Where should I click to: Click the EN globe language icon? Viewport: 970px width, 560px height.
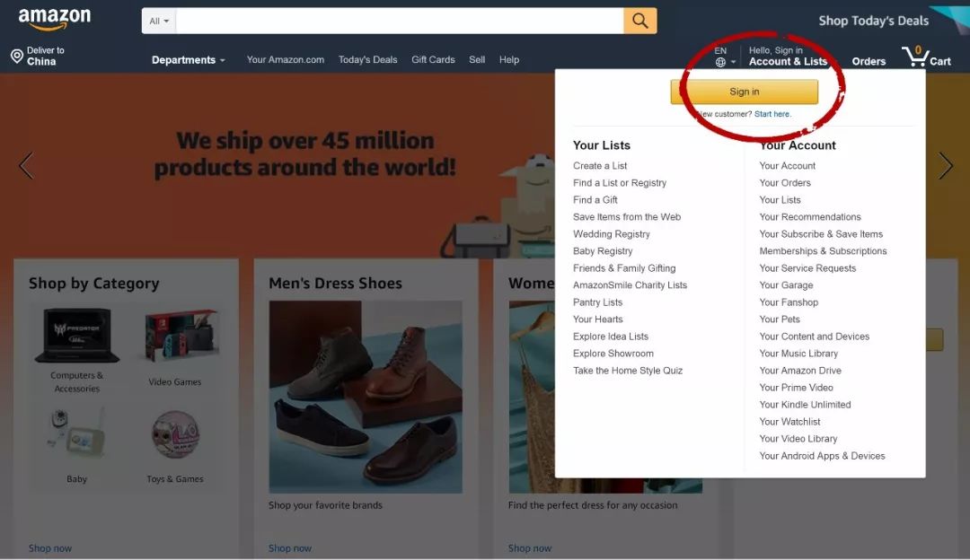pos(721,61)
